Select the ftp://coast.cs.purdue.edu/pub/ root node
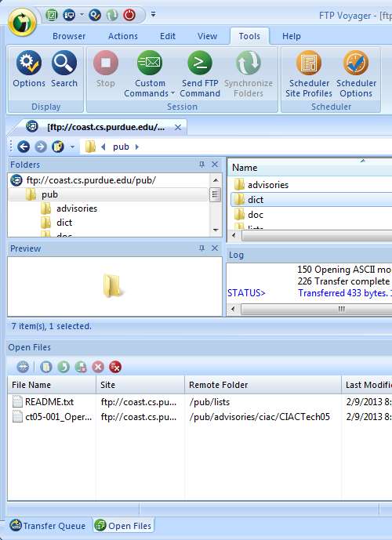The height and width of the screenshot is (540, 392). 84,180
